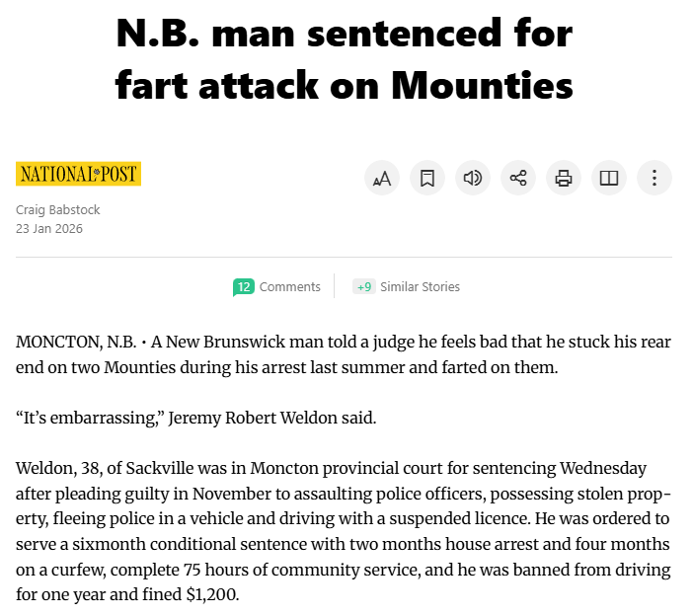Click the green 12 comments count badge
Image resolution: width=693 pixels, height=616 pixels.
click(x=243, y=287)
